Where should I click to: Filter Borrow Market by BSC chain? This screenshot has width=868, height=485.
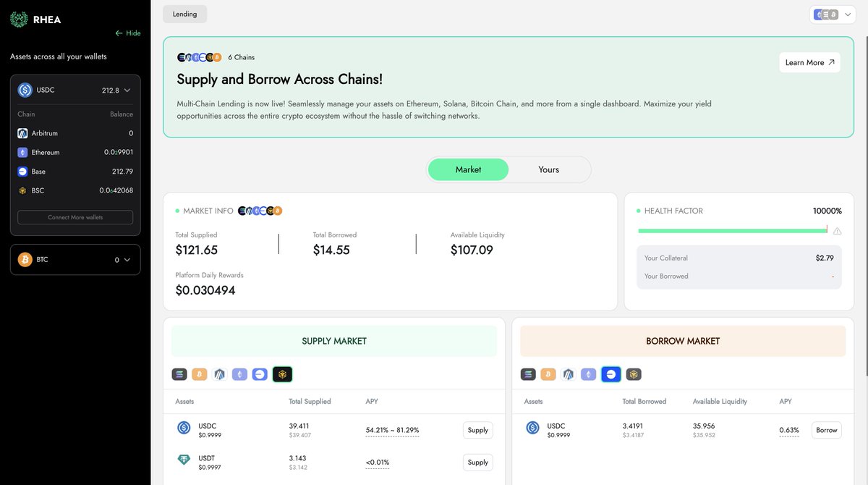pyautogui.click(x=634, y=374)
